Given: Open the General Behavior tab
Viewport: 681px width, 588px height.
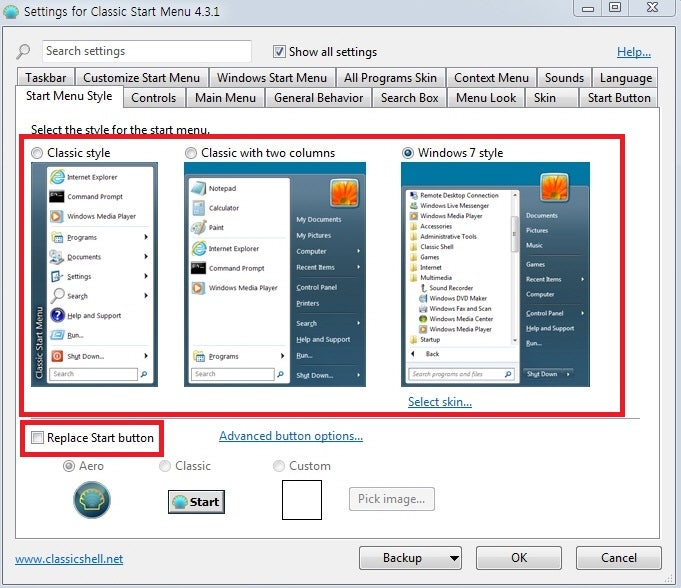Looking at the screenshot, I should tap(318, 98).
